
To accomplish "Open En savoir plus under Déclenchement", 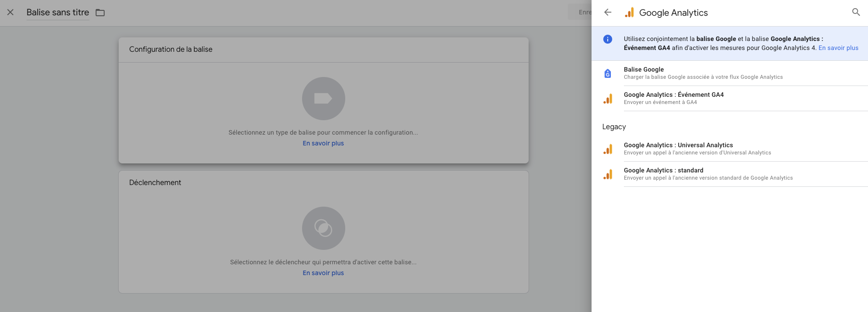I will 323,273.
